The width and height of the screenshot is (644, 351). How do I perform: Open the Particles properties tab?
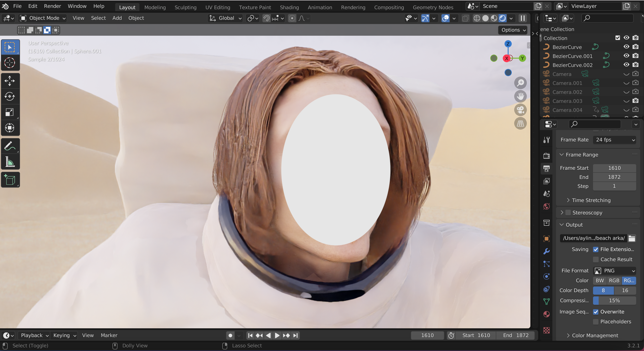tap(547, 264)
